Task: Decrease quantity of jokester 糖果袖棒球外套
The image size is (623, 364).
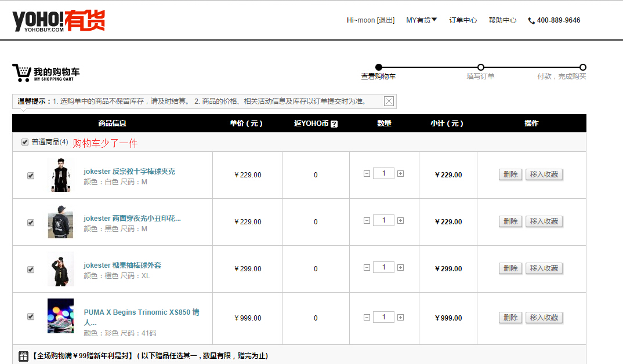Action: [367, 268]
